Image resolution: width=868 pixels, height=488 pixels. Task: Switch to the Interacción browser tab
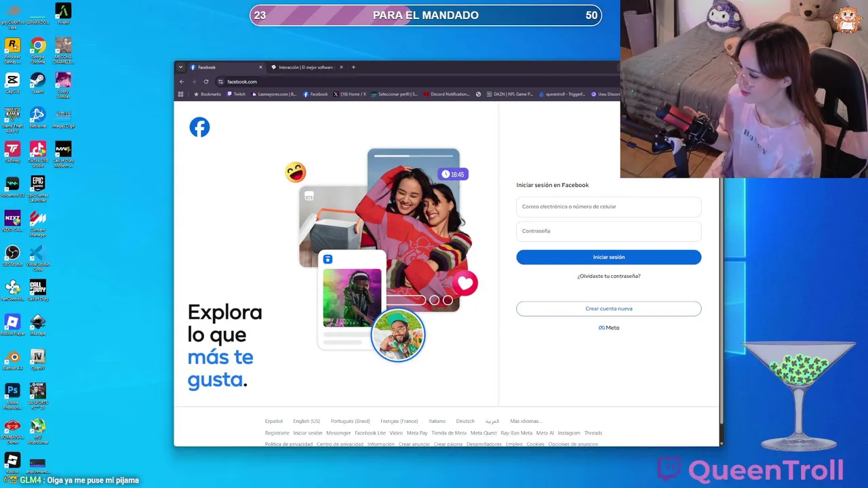pyautogui.click(x=307, y=67)
